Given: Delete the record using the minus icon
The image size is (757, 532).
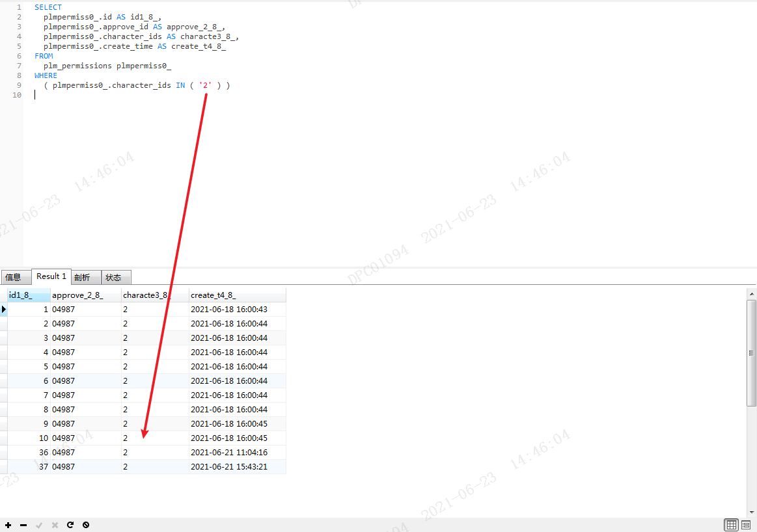Looking at the screenshot, I should [x=23, y=525].
